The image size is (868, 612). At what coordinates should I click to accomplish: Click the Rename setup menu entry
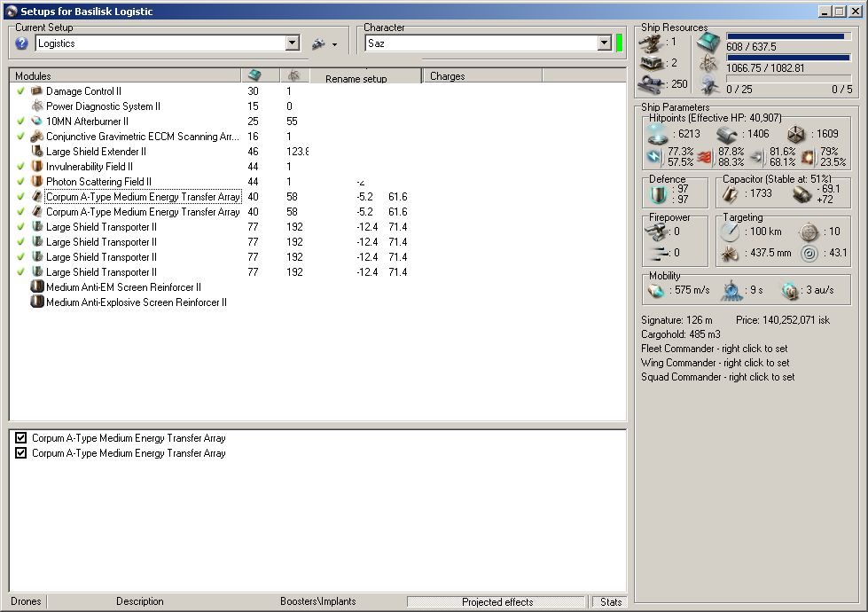click(356, 79)
